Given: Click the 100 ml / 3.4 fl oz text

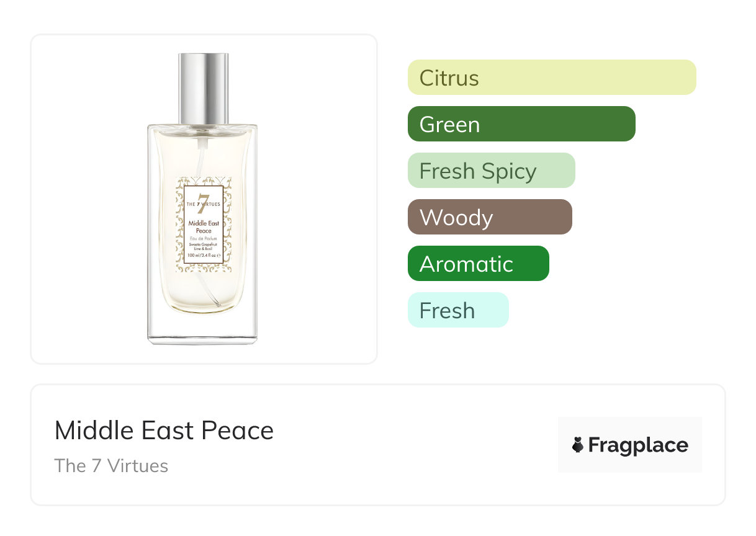Looking at the screenshot, I should click(202, 255).
